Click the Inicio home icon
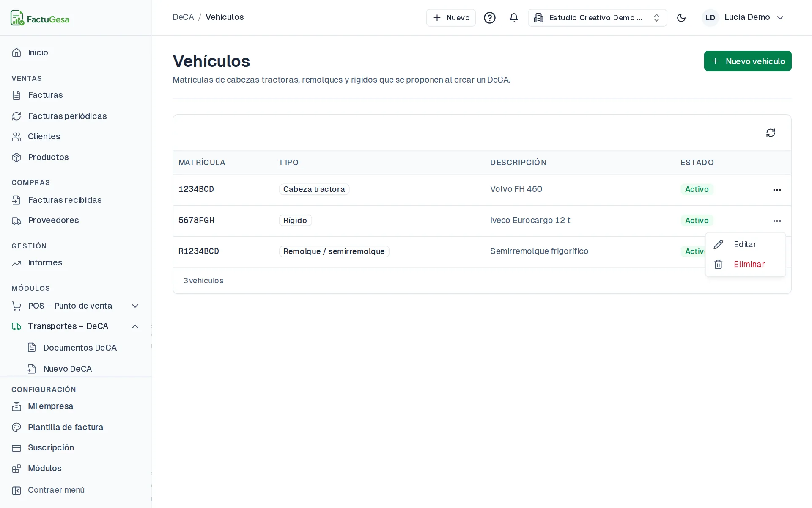This screenshot has height=508, width=812. pyautogui.click(x=16, y=52)
